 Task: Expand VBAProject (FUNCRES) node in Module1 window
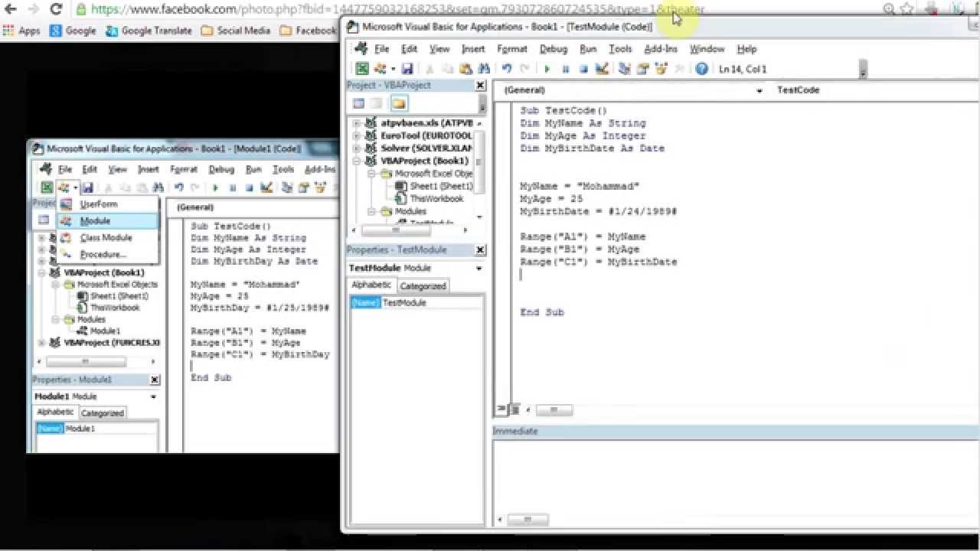pos(41,343)
